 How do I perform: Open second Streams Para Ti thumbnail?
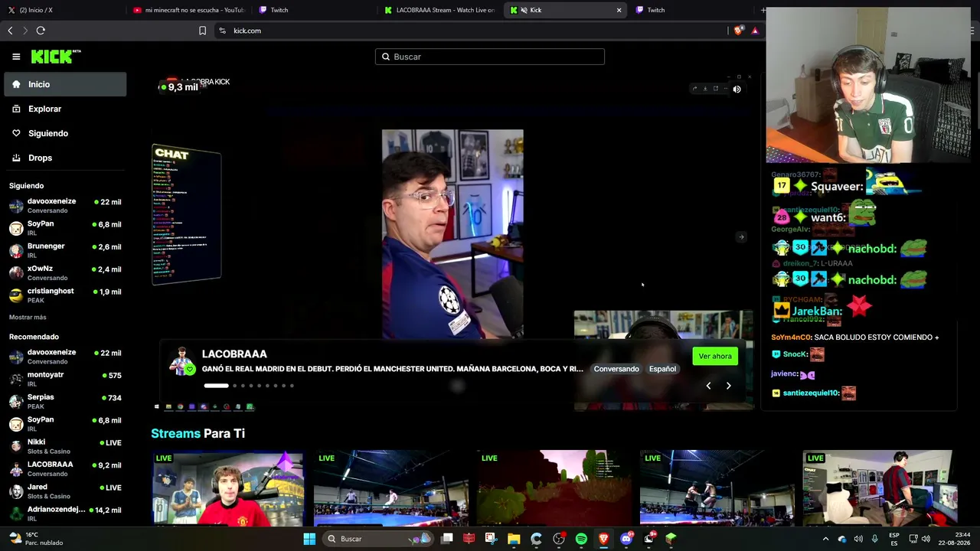click(x=390, y=488)
